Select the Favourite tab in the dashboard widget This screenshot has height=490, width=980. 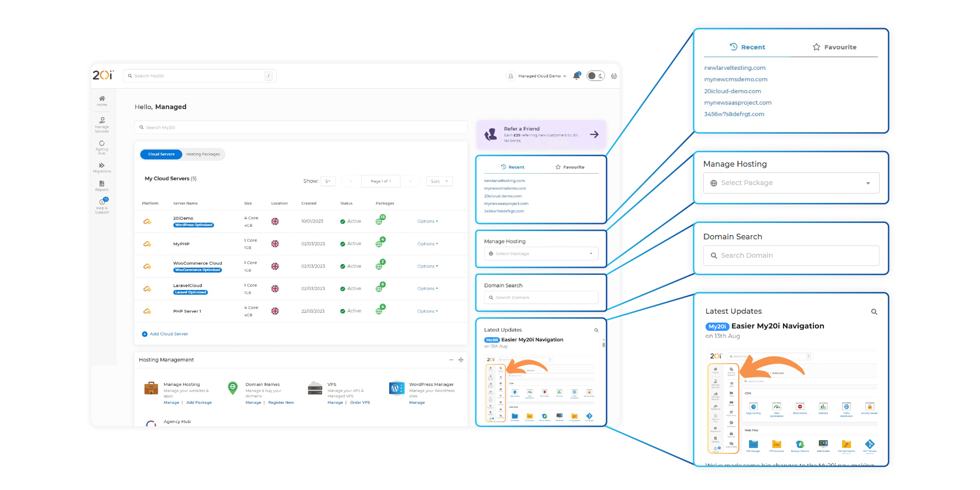coord(570,167)
